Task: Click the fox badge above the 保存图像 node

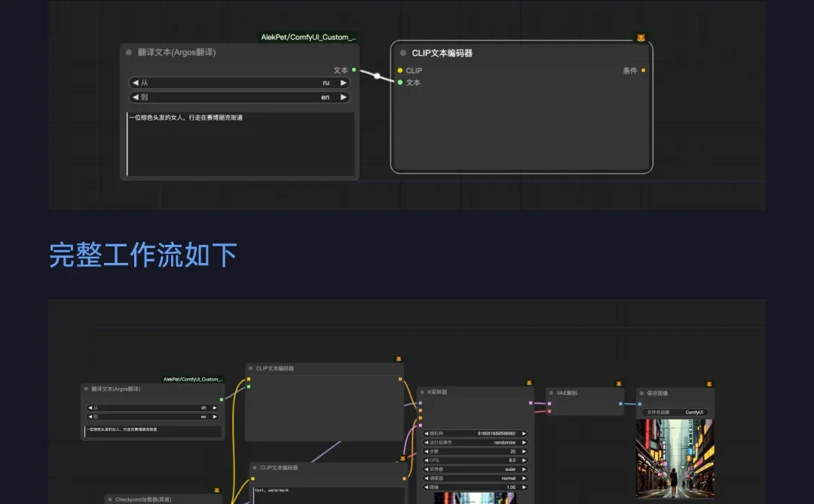Action: [x=709, y=383]
